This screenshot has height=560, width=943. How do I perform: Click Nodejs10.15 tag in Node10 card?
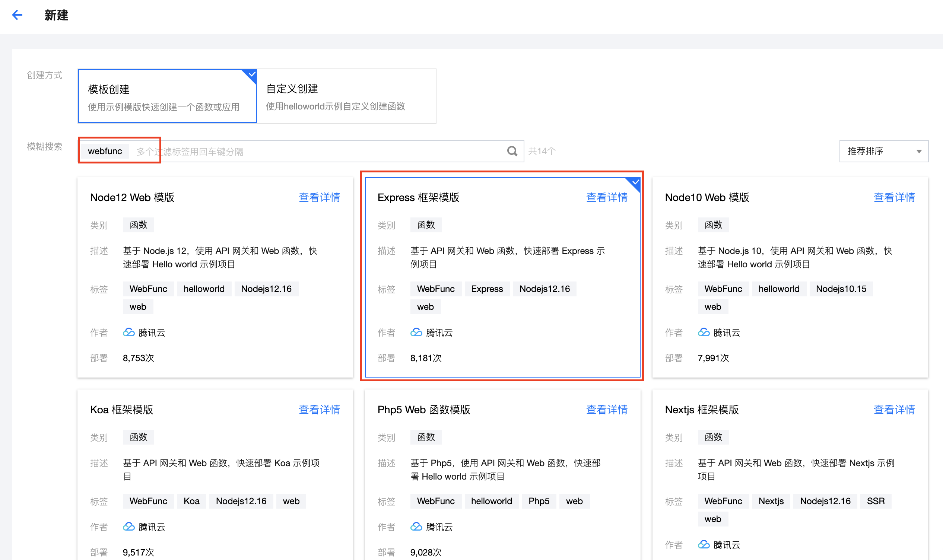point(841,289)
